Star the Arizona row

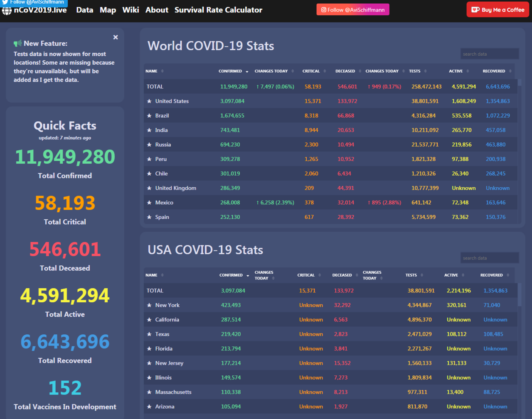[149, 407]
